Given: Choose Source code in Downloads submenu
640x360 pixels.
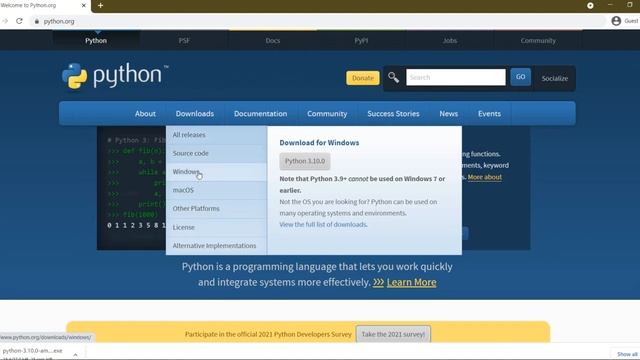Looking at the screenshot, I should pos(216,153).
